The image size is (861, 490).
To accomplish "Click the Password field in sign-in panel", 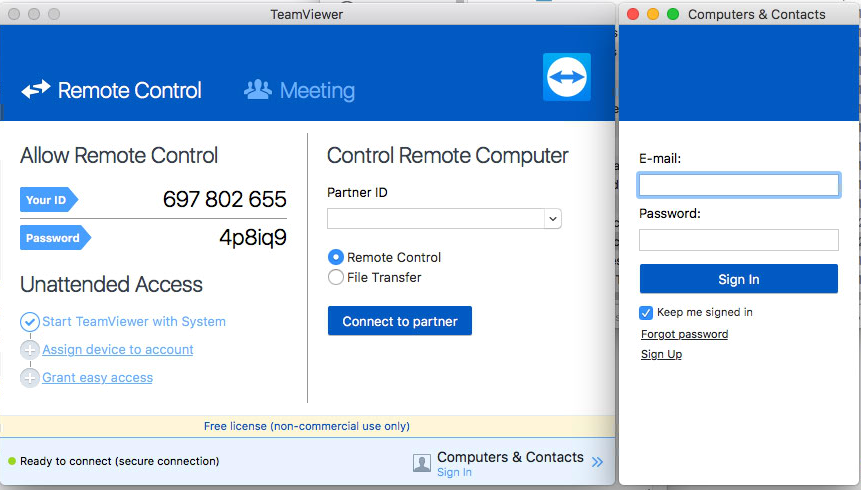I will pyautogui.click(x=738, y=240).
